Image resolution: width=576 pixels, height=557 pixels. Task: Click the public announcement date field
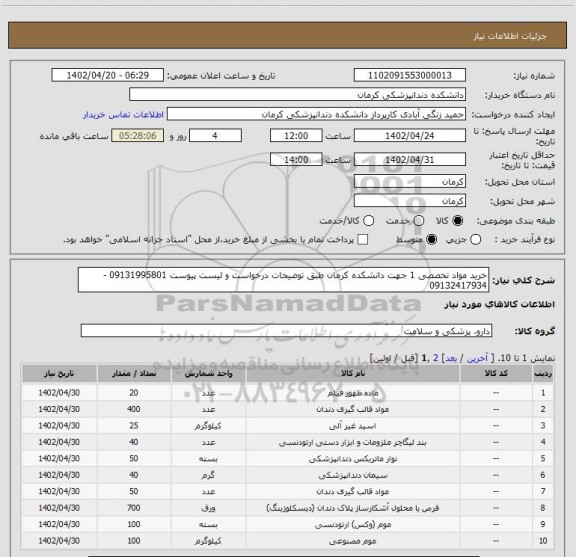coord(107,75)
